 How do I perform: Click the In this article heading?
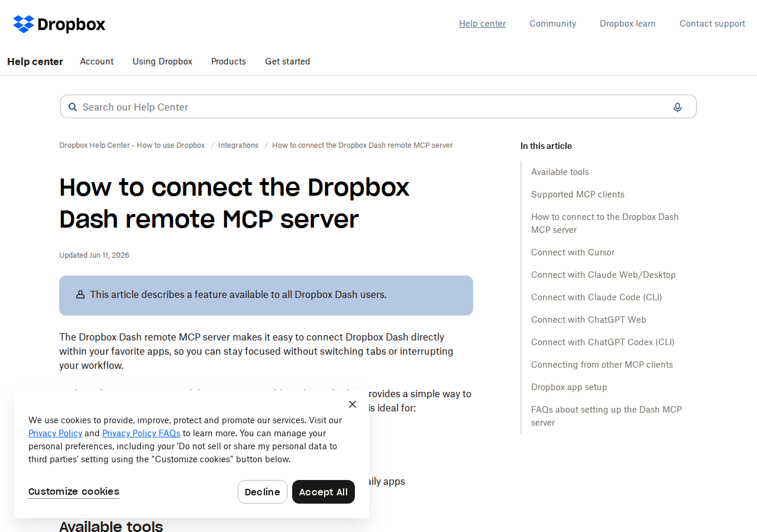[x=546, y=146]
